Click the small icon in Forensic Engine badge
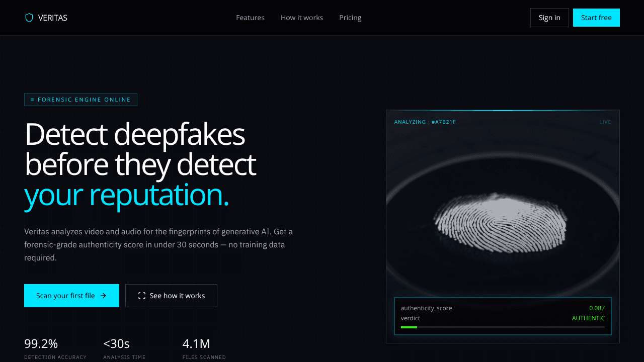This screenshot has height=362, width=644. tap(33, 100)
